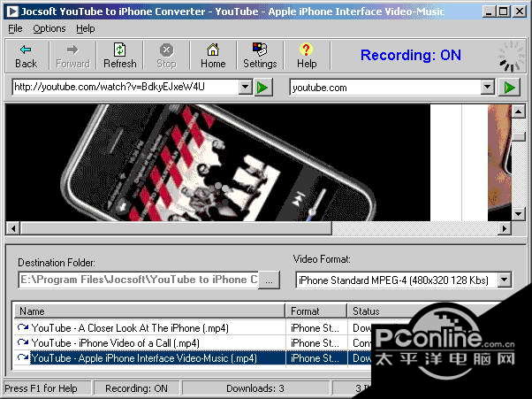
Task: Open the Video Format dropdown list
Action: (x=505, y=280)
